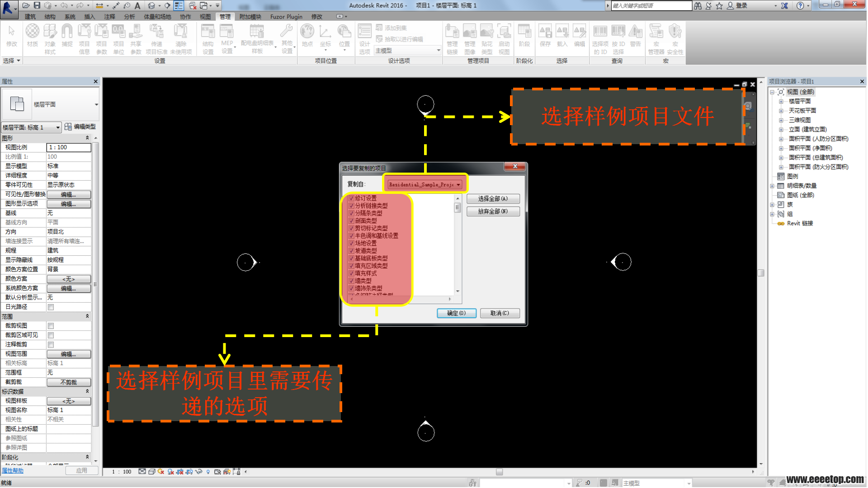This screenshot has height=488, width=868.
Task: Switch to 结构 ribbon tab
Action: tap(50, 17)
